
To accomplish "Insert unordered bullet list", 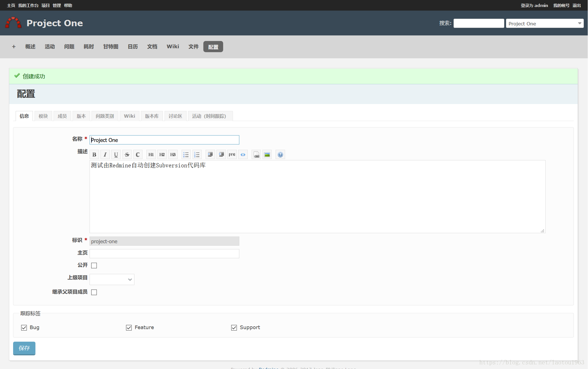I will point(186,154).
